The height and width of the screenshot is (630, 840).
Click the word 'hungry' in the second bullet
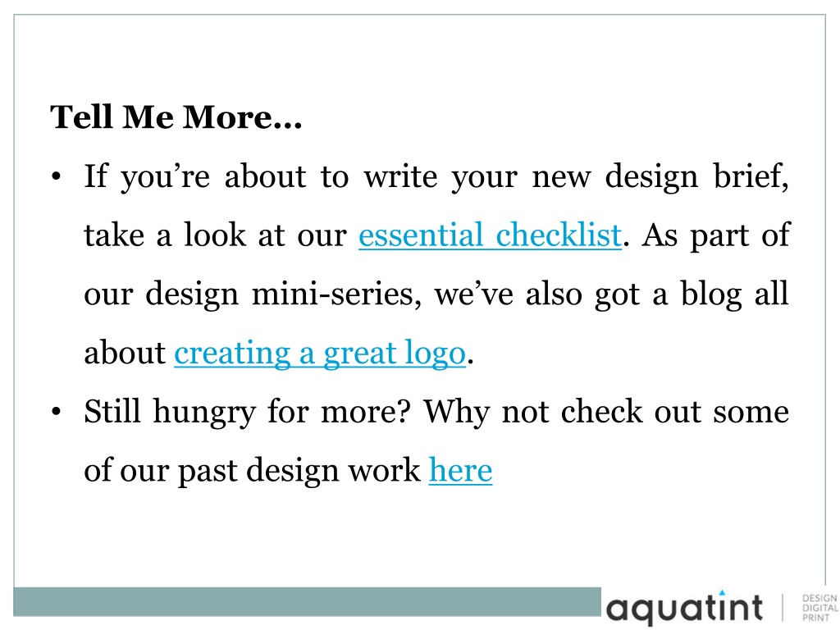click(204, 413)
